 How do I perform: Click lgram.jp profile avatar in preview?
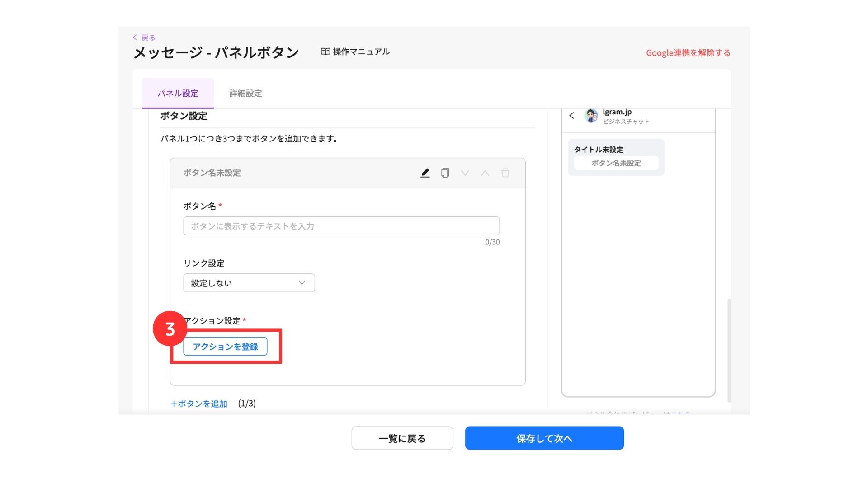[590, 116]
